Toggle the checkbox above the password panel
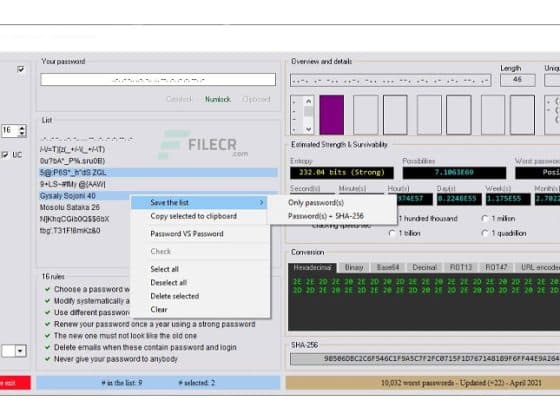This screenshot has height=420, width=560. point(21,69)
